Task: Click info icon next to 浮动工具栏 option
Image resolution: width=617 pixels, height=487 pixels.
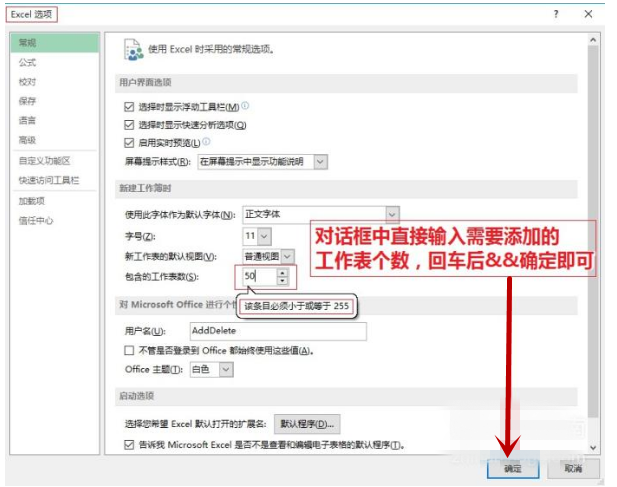Action: [245, 105]
